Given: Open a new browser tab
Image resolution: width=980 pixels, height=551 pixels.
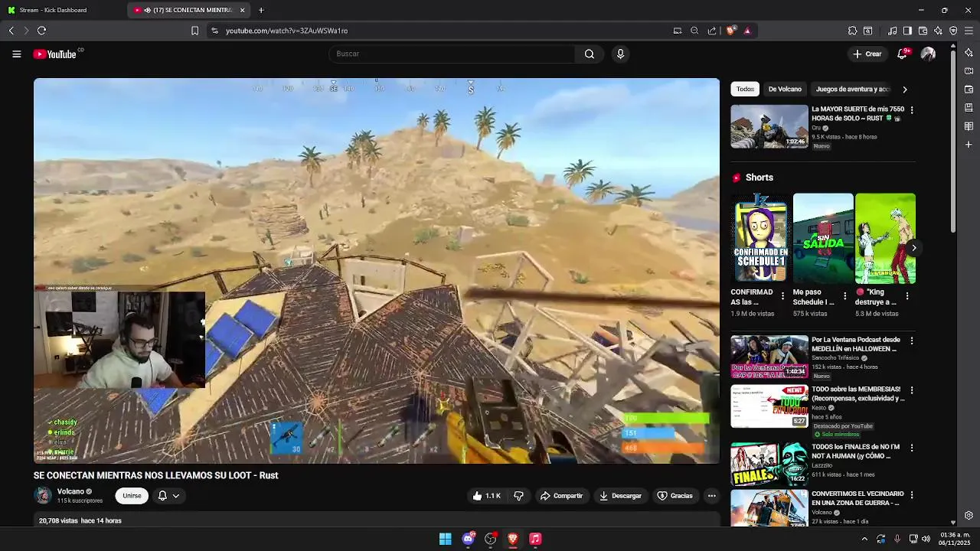Looking at the screenshot, I should (x=261, y=10).
